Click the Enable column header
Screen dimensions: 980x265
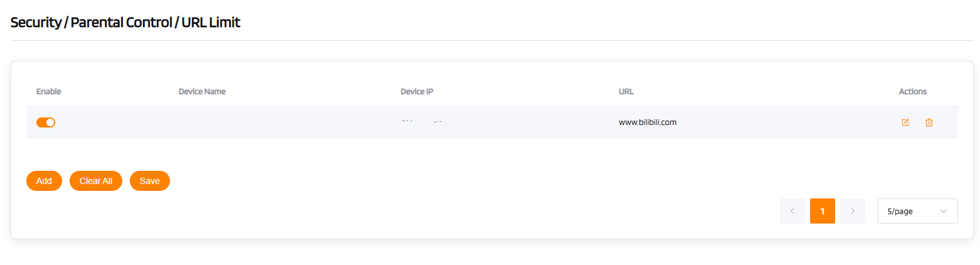coord(49,92)
